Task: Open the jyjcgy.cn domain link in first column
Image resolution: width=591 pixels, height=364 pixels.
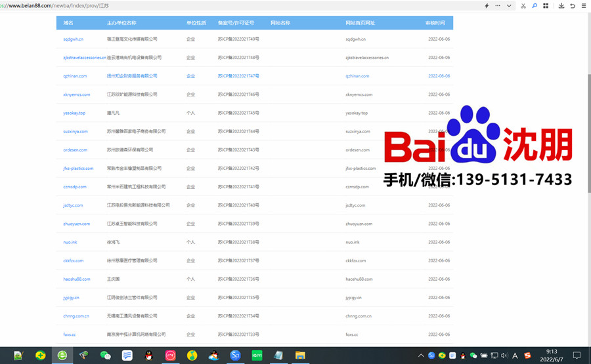Action: tap(71, 297)
